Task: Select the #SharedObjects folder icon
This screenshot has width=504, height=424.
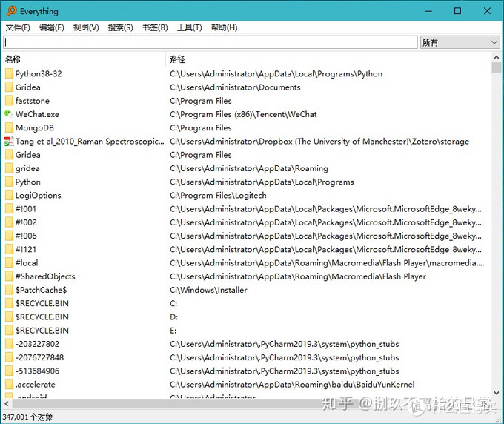Action: pyautogui.click(x=9, y=276)
